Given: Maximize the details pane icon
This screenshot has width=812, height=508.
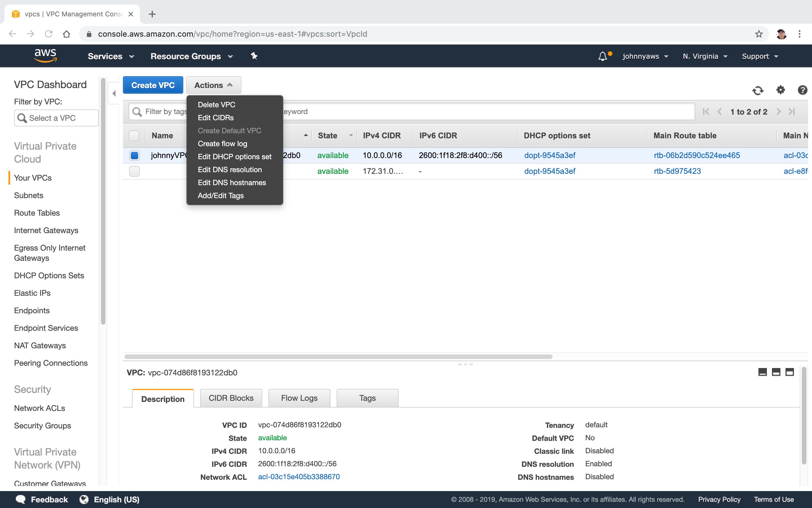Looking at the screenshot, I should tap(790, 372).
